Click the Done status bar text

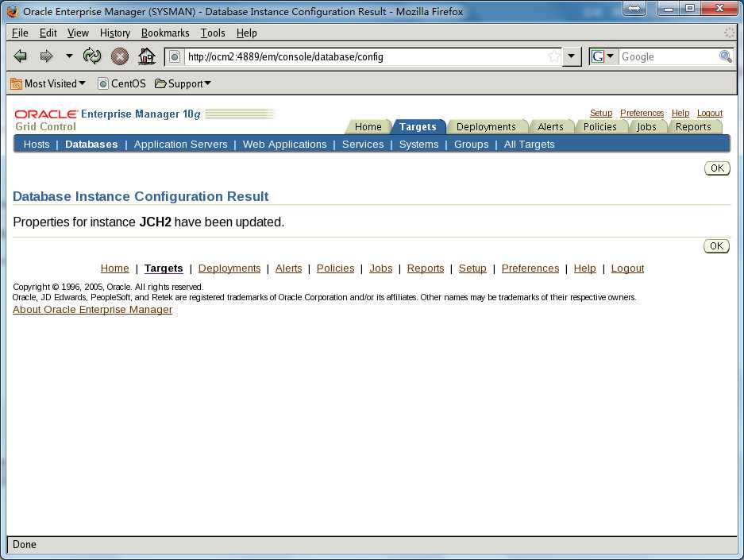pos(24,544)
